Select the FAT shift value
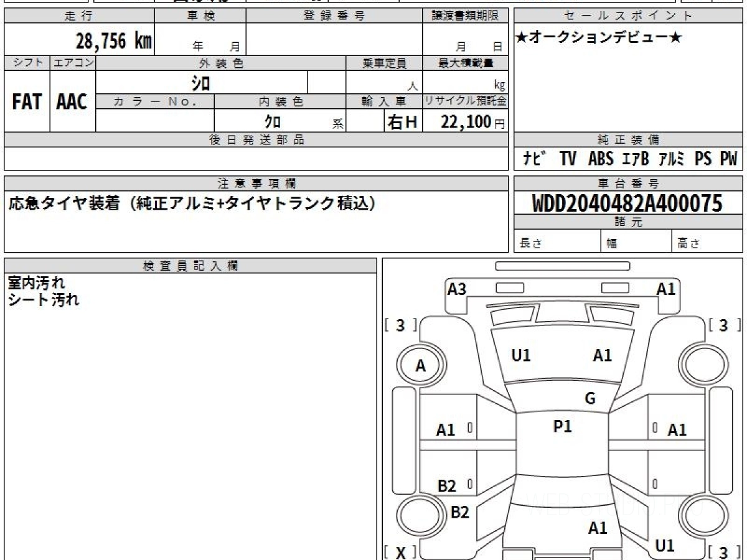The height and width of the screenshot is (560, 747). pos(27,101)
